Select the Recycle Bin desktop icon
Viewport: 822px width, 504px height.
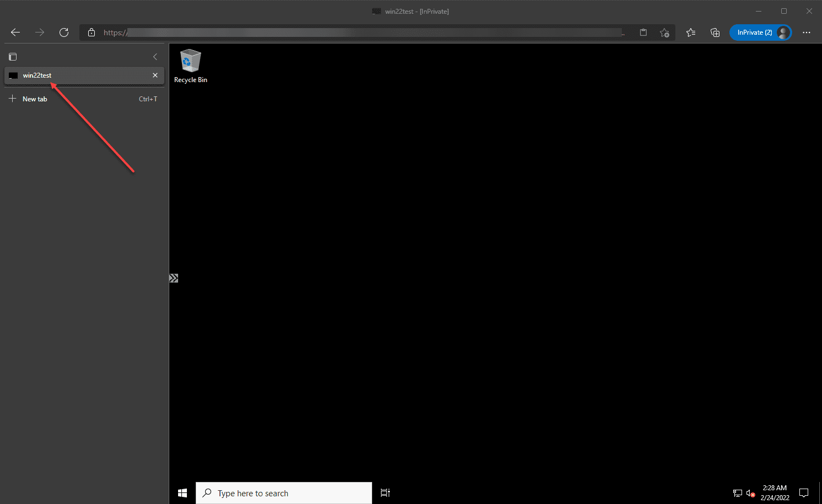point(191,66)
